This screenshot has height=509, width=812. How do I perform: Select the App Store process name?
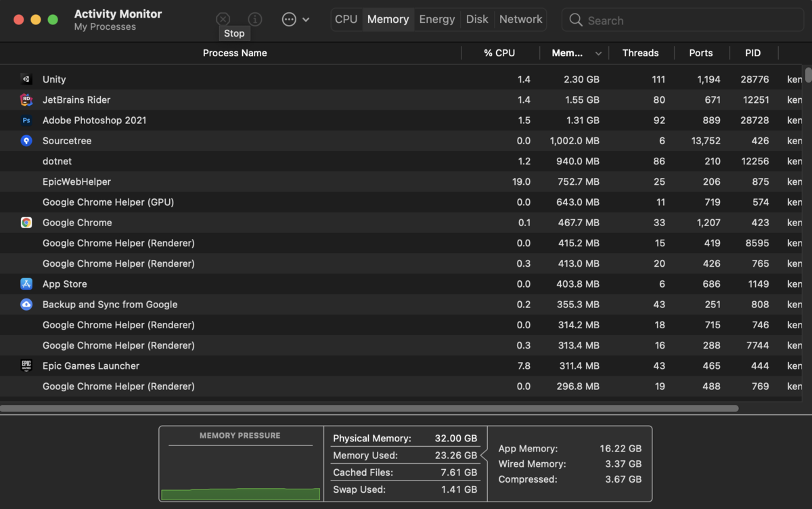click(65, 284)
